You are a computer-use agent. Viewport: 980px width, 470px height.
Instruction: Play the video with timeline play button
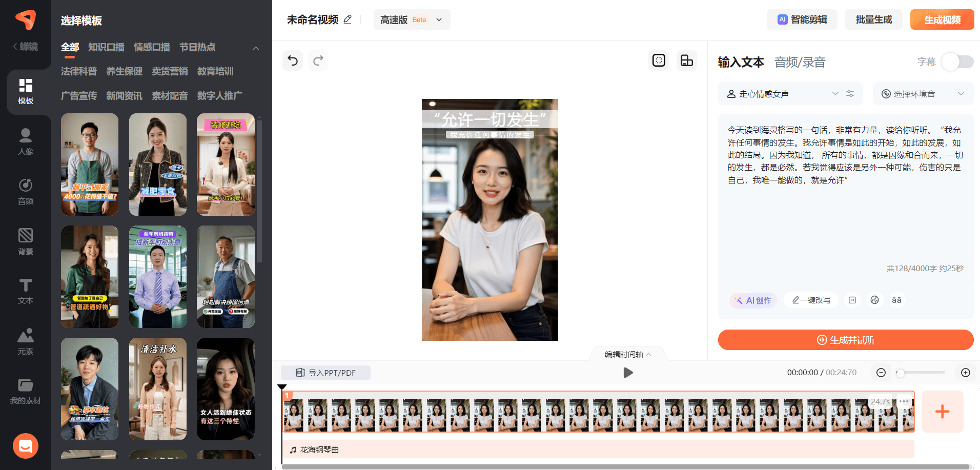coord(628,373)
